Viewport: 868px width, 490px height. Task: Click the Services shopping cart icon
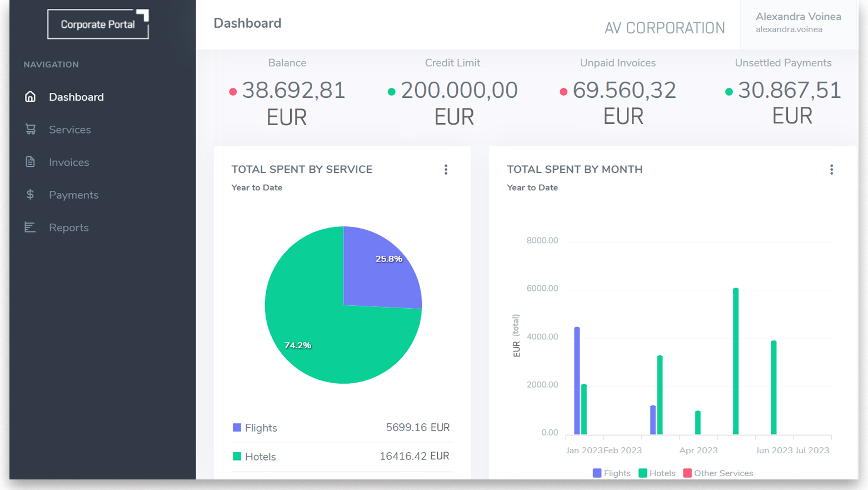pyautogui.click(x=30, y=129)
